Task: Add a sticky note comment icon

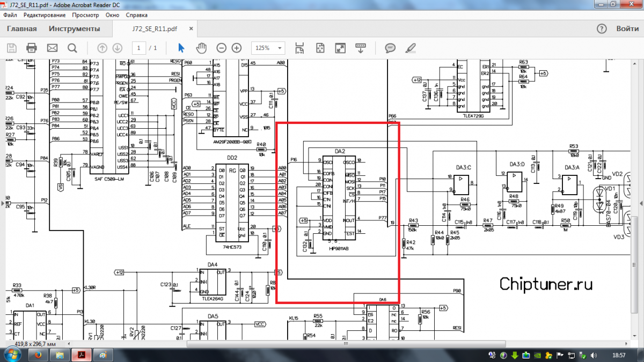Action: pos(390,48)
